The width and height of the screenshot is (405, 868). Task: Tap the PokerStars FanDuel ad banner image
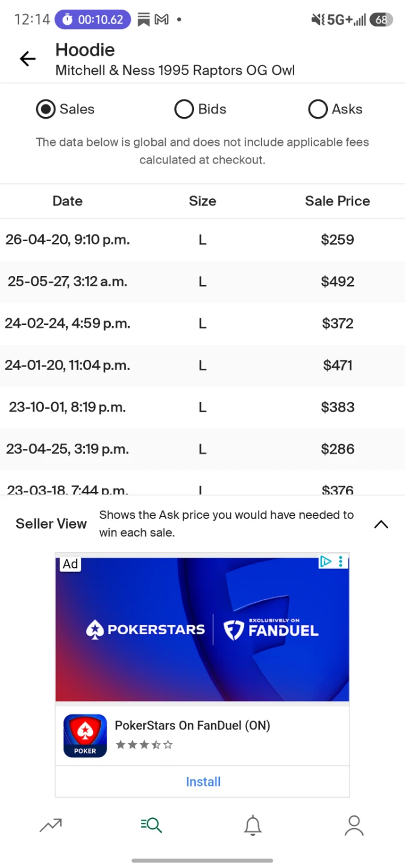202,630
